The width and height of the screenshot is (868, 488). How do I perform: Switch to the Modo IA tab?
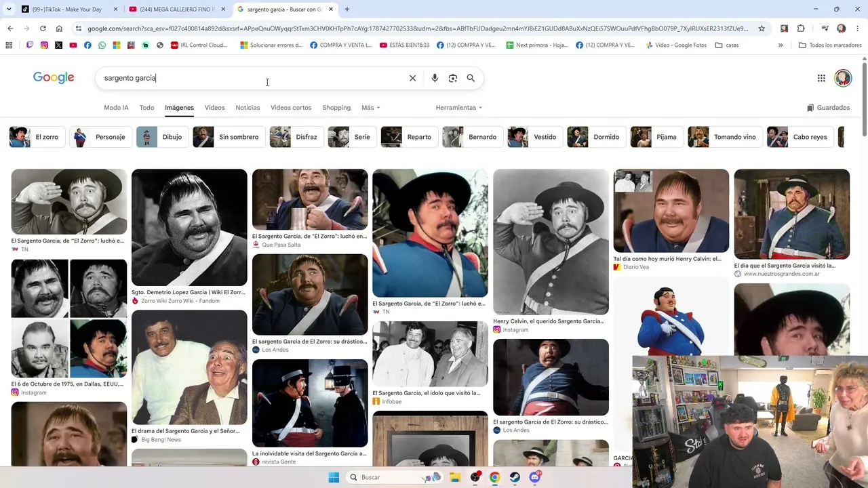click(x=116, y=108)
